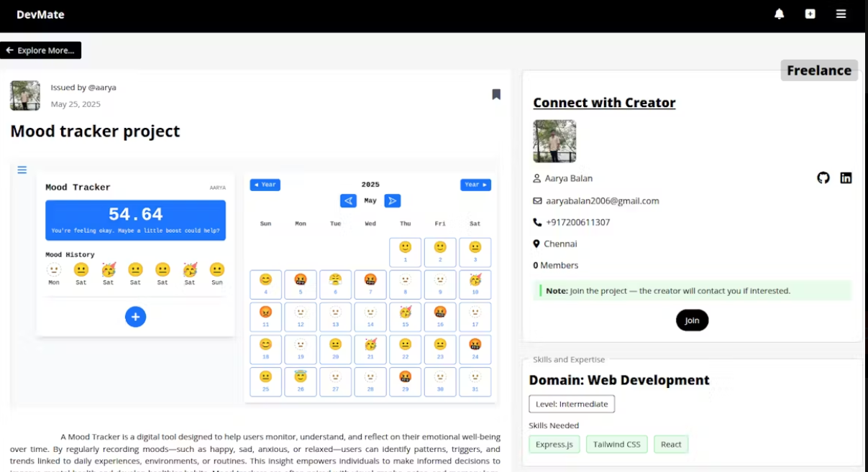Click the Freelance badge
The image size is (868, 472).
[819, 70]
